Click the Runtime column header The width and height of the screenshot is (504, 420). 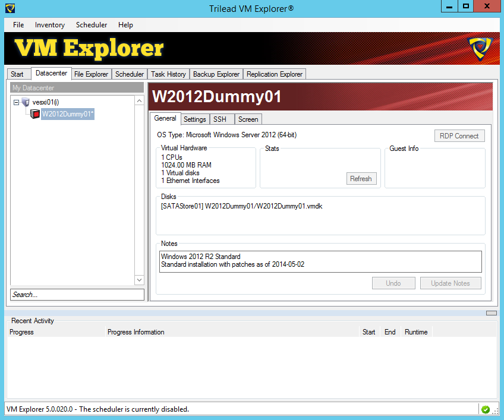point(416,332)
